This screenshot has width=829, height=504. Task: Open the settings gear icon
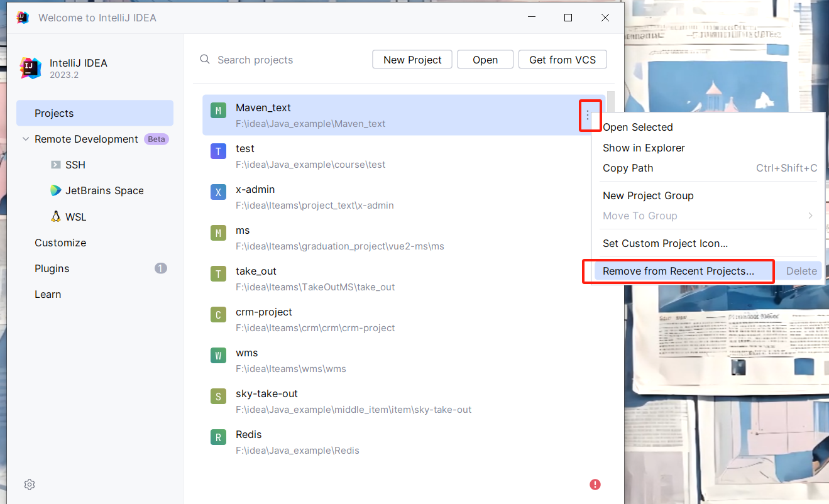point(30,485)
